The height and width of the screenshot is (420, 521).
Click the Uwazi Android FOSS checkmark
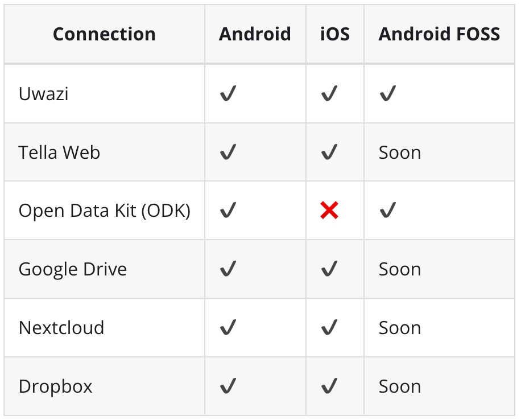pos(388,93)
